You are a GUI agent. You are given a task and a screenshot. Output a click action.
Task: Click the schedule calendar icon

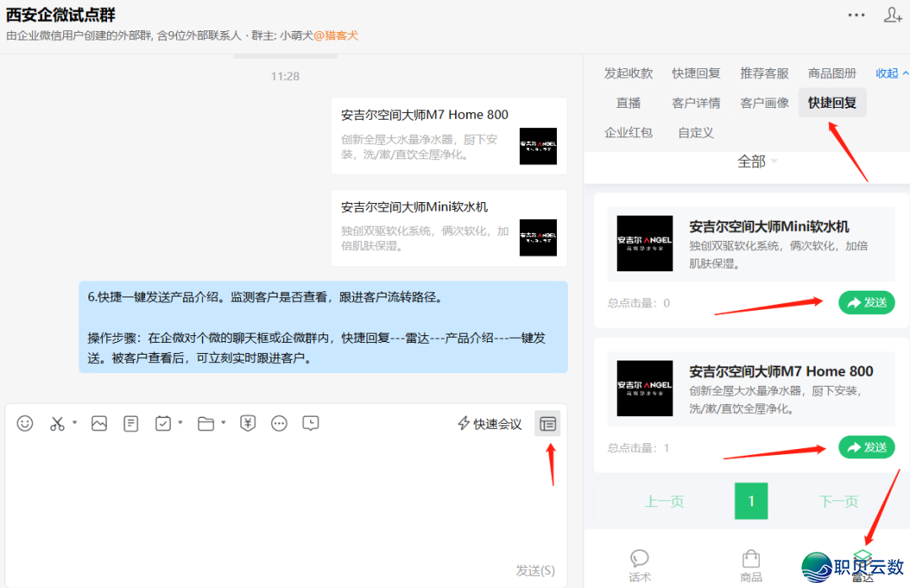coord(163,424)
